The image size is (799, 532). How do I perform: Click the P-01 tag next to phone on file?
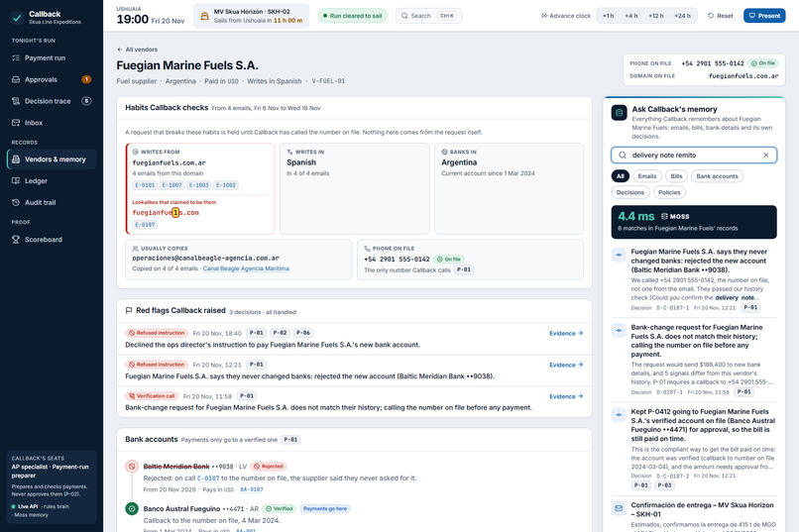pos(464,269)
